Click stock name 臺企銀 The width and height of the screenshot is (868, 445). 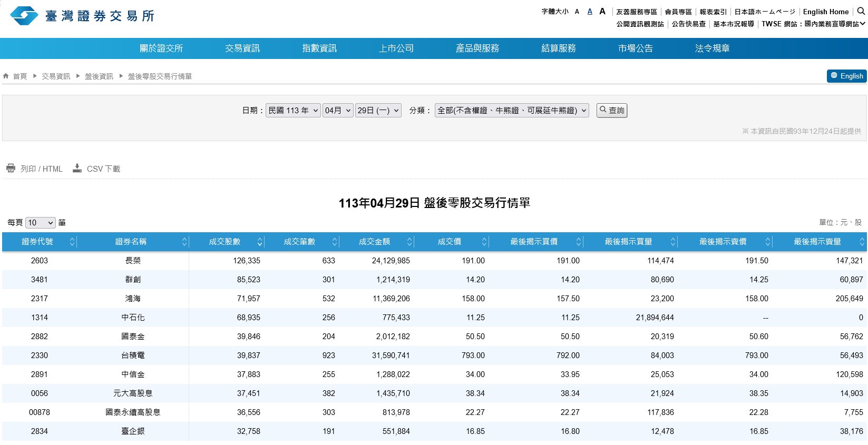click(133, 431)
